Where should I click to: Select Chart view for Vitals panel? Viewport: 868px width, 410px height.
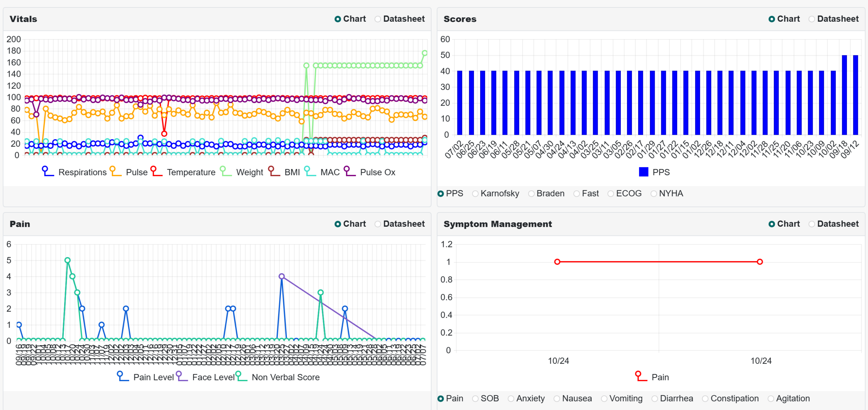tap(350, 19)
